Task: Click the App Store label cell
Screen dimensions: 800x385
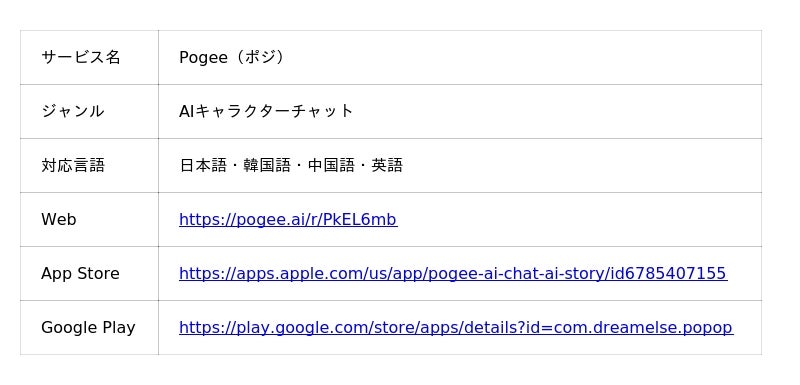Action: click(x=89, y=274)
